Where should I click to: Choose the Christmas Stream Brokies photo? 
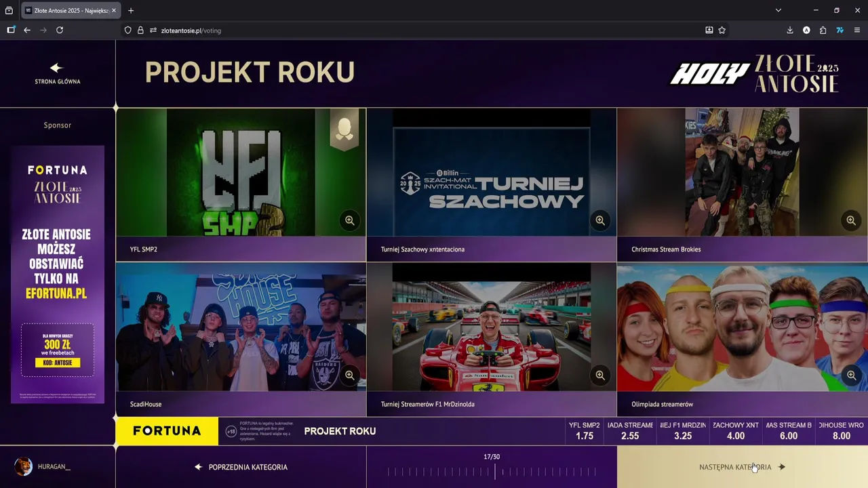(743, 172)
